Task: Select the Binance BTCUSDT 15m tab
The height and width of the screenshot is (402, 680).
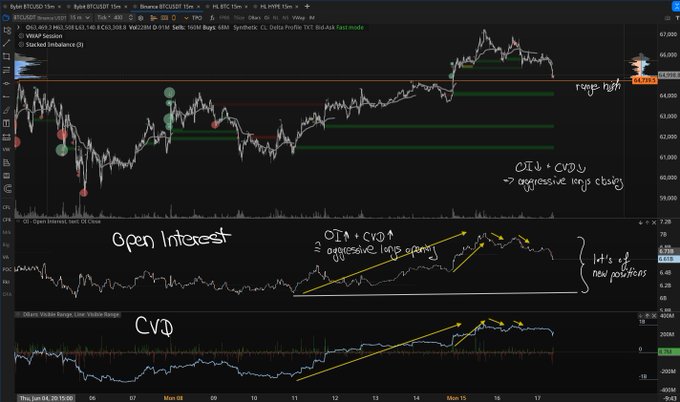Action: pyautogui.click(x=166, y=7)
